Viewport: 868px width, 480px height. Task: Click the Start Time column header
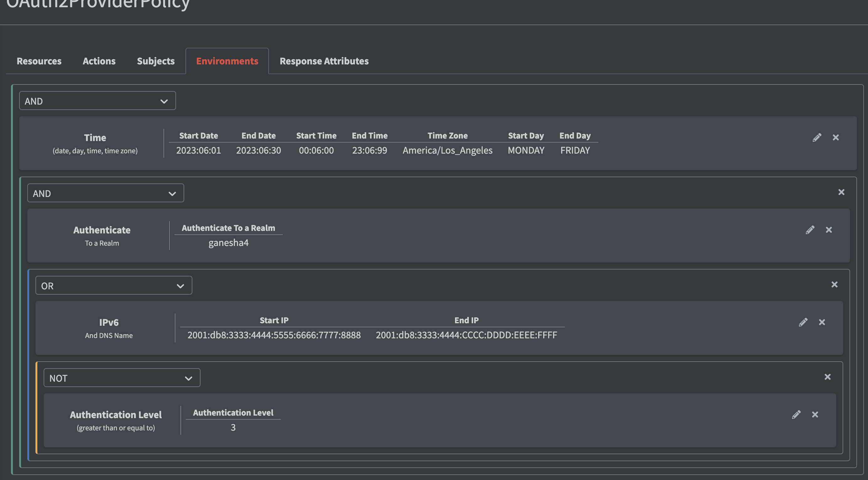[316, 136]
